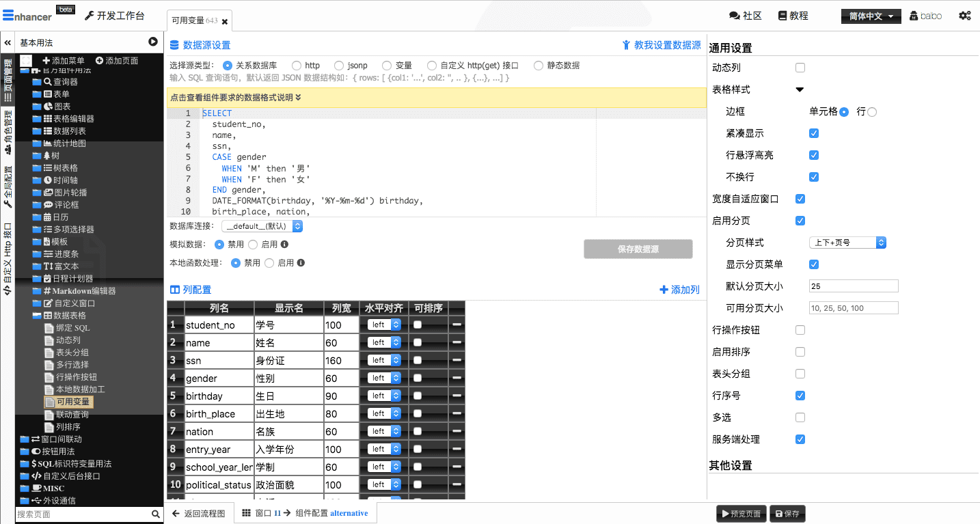Image resolution: width=980 pixels, height=524 pixels.
Task: Click the 默认分页大小 input field
Action: coord(853,286)
